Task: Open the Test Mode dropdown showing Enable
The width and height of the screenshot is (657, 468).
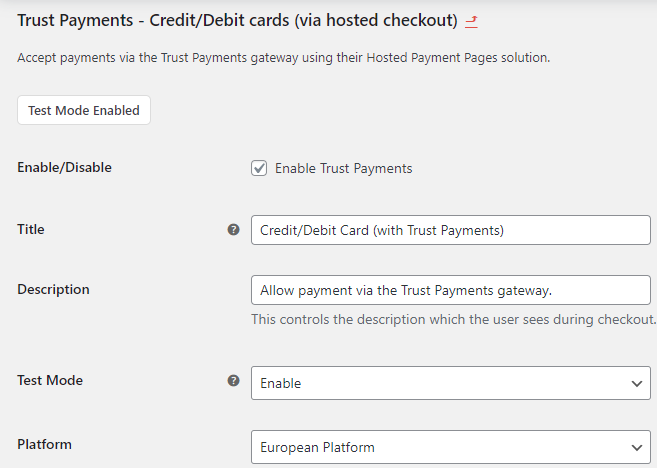Action: (440, 383)
